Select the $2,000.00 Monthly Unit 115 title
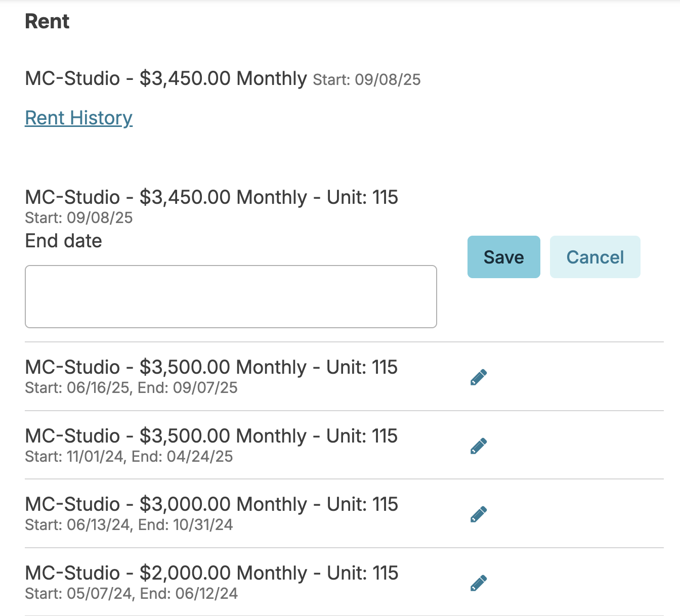This screenshot has width=680, height=616. [211, 573]
